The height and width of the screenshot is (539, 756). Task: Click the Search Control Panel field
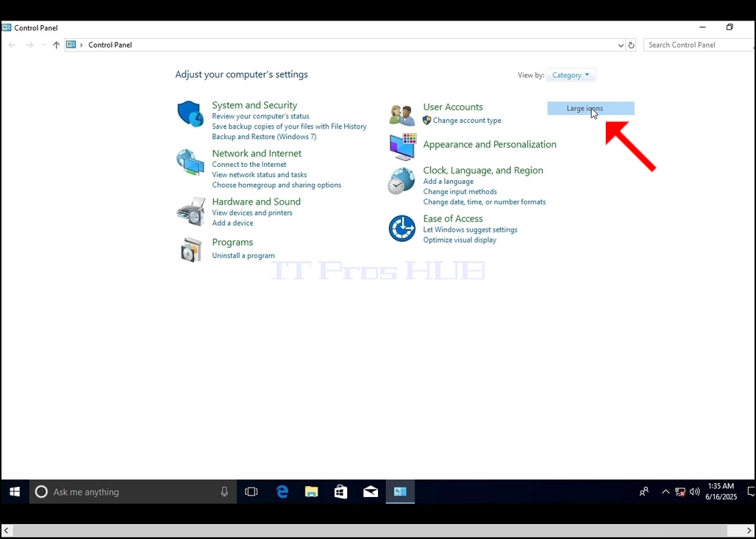(699, 45)
